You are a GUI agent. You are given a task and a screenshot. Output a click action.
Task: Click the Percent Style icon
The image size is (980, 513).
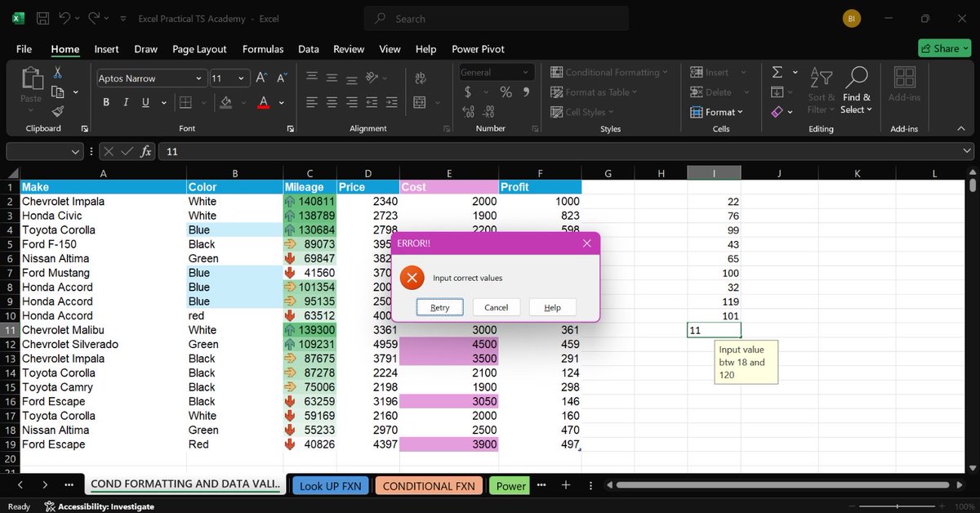click(x=506, y=92)
